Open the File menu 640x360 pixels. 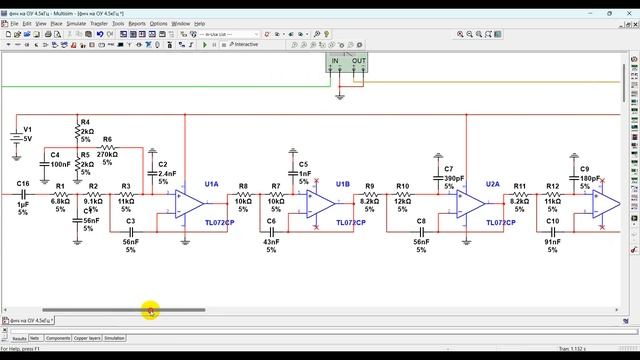[x=14, y=24]
